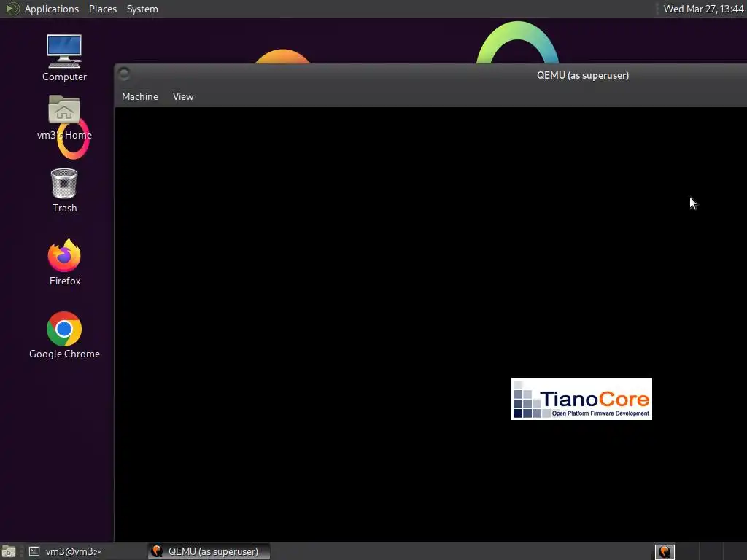Open the Applications menu
The width and height of the screenshot is (747, 560).
(52, 9)
